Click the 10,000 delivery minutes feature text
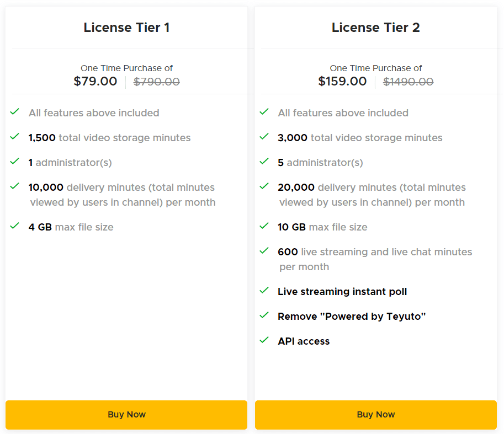504x434 pixels. tap(122, 195)
